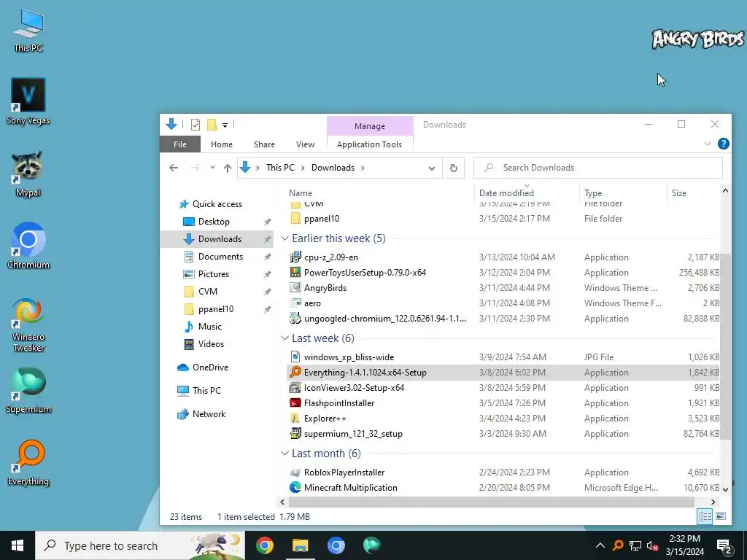Collapse the Earlier this week group
The height and width of the screenshot is (560, 747).
point(285,238)
